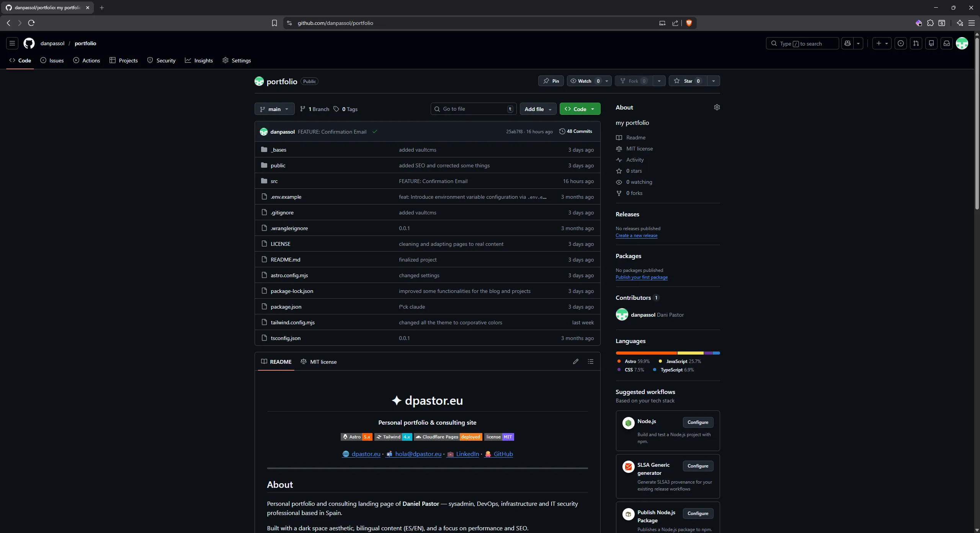Expand the Add file dropdown

[538, 109]
